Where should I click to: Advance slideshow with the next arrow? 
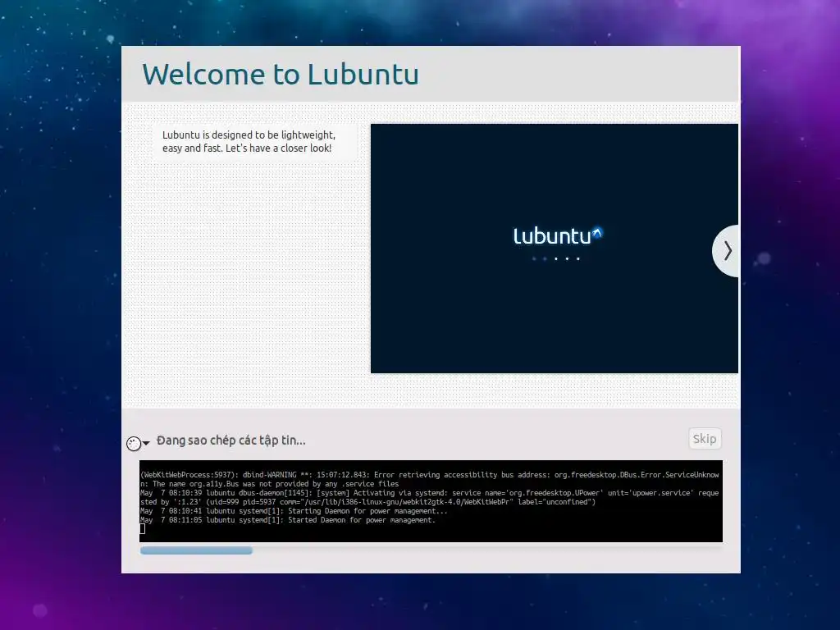pos(726,251)
